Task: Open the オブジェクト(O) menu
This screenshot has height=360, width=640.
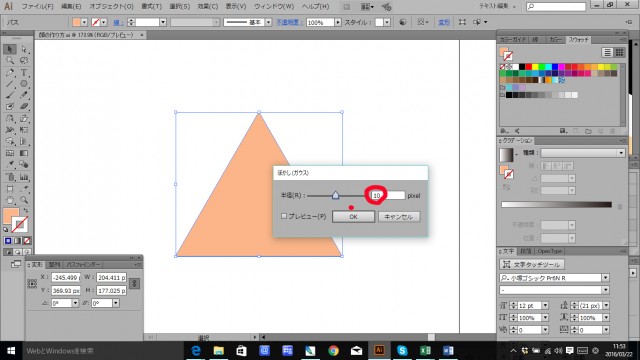Action: 111,7
